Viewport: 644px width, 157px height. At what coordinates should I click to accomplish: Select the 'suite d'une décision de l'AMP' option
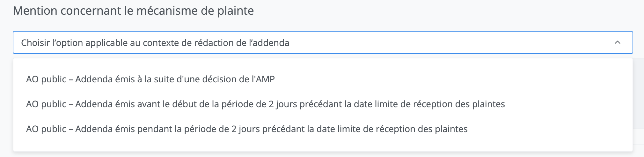(x=150, y=79)
